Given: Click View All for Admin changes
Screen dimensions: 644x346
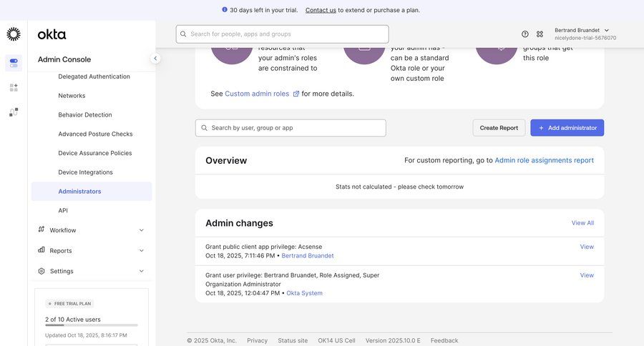Looking at the screenshot, I should pyautogui.click(x=582, y=223).
